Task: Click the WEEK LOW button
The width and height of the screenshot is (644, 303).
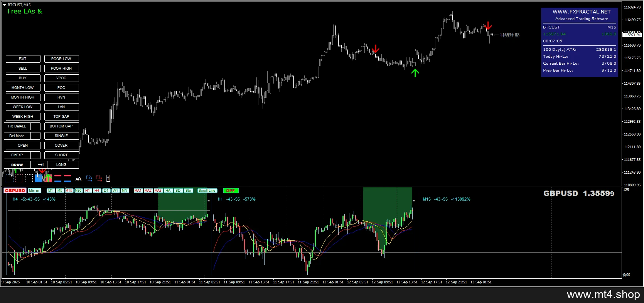Action: pyautogui.click(x=23, y=107)
